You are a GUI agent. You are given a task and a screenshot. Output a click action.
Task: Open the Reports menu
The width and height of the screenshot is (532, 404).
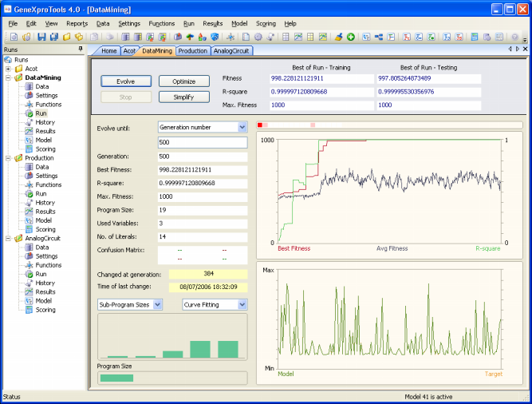coord(77,23)
